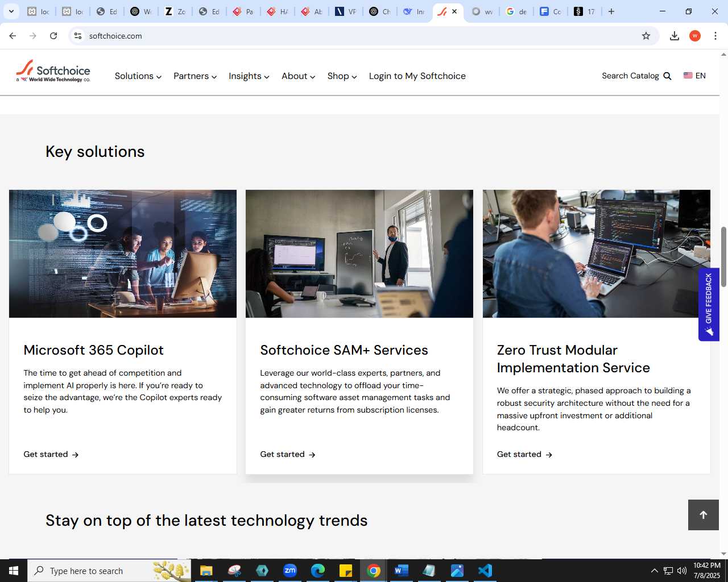Open Sticky Notes from the taskbar
728x582 pixels.
click(x=346, y=571)
